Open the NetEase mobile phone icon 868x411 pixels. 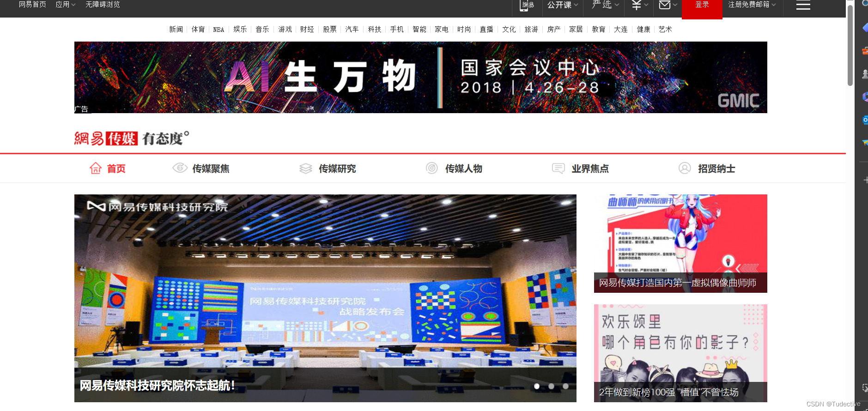click(x=526, y=5)
